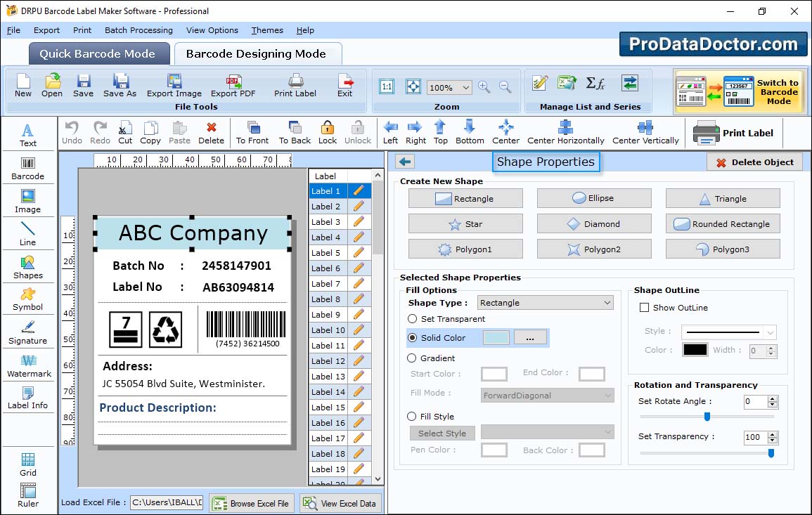
Task: Click the pencil edit icon for Label 5
Action: click(x=359, y=253)
